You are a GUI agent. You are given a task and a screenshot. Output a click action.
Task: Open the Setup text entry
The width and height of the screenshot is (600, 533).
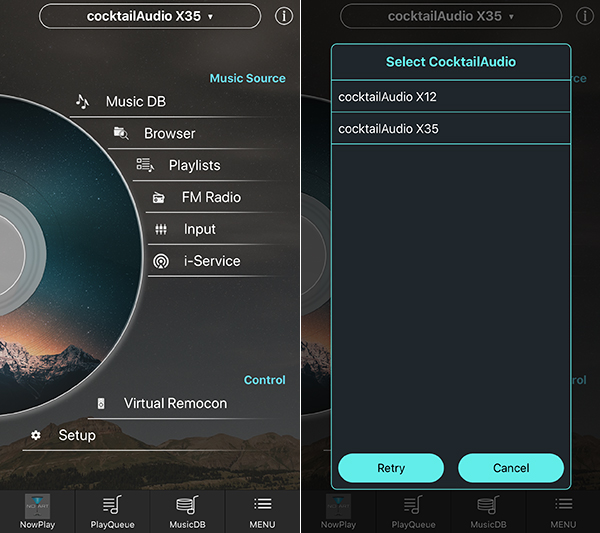point(77,435)
